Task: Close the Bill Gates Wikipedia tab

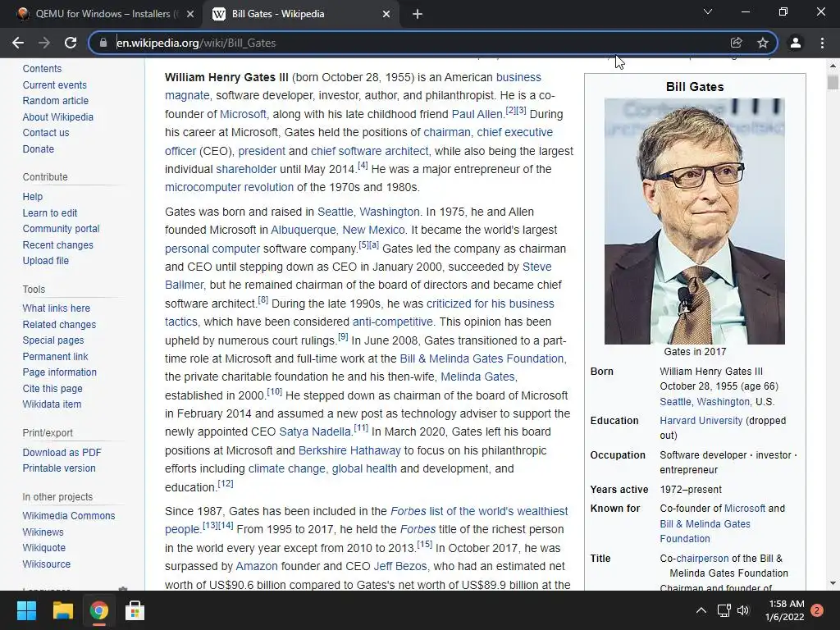Action: coord(386,14)
